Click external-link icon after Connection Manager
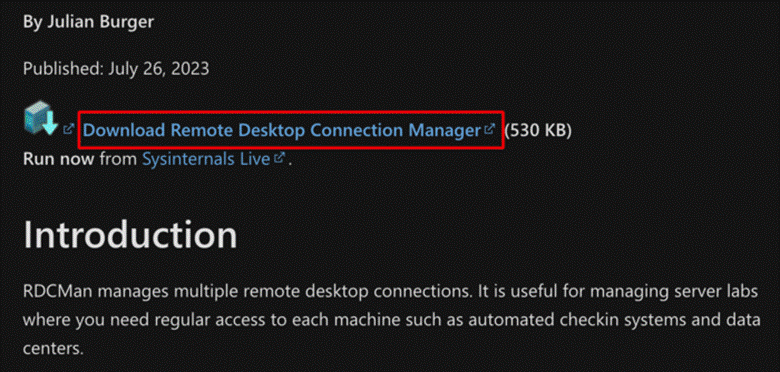Viewport: 780px width, 372px height. coord(490,129)
